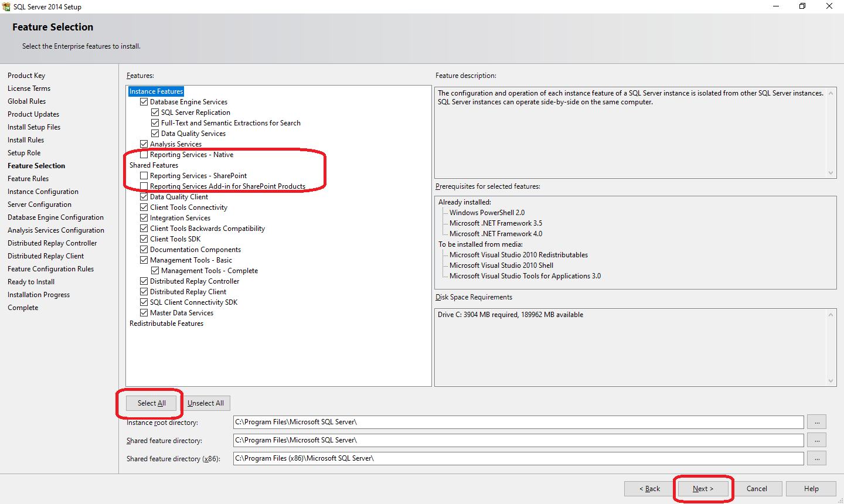Viewport: 844px width, 504px height.
Task: Select Ready to Install step
Action: (31, 282)
